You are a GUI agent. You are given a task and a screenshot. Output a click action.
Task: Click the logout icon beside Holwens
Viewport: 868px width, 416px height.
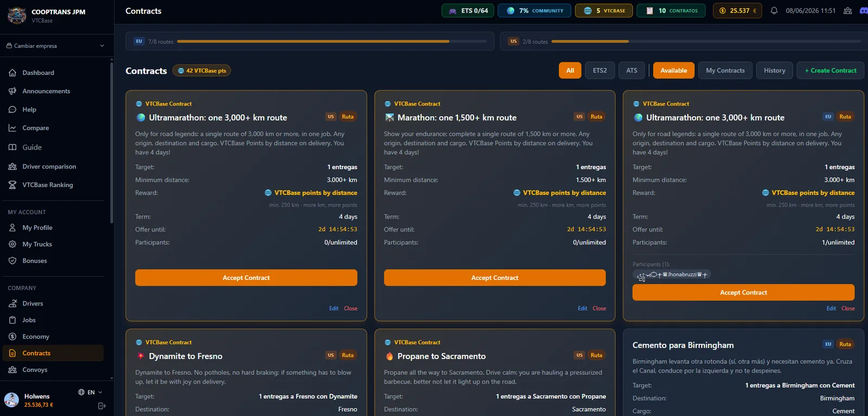click(101, 406)
